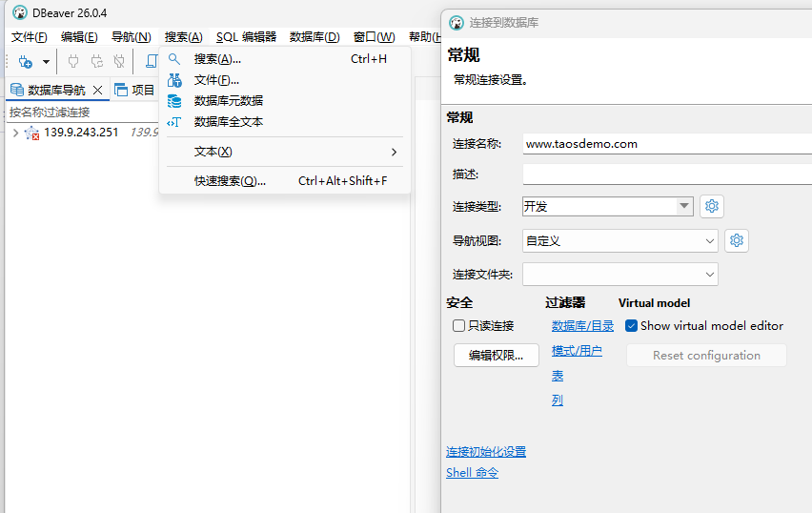Open connection type settings gear beside 开发

(x=712, y=206)
